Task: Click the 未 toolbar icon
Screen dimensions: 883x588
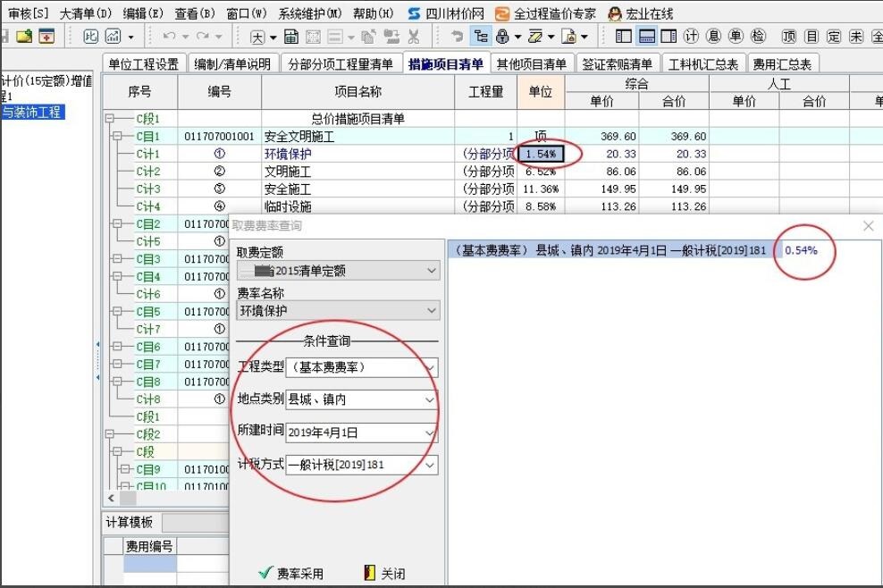Action: (x=856, y=38)
